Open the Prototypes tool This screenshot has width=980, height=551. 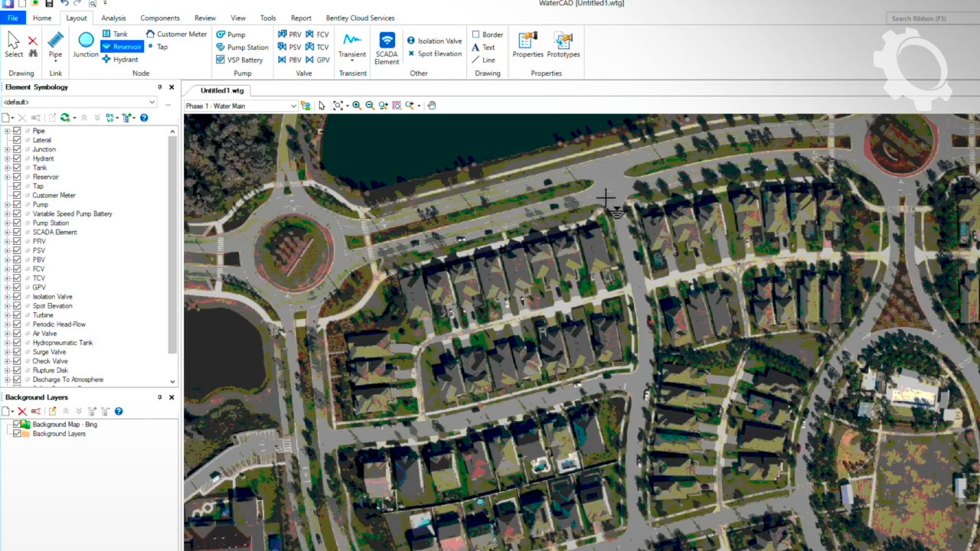tap(563, 44)
